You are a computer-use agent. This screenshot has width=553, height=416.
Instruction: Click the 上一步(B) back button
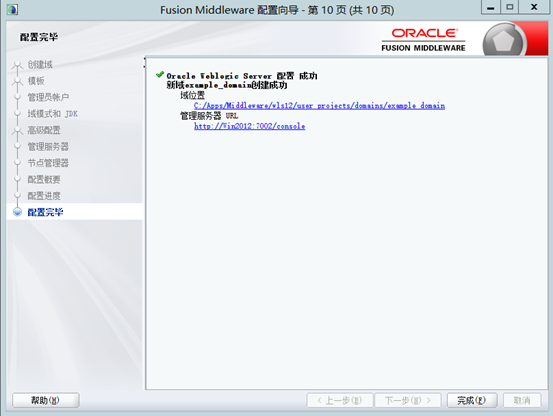(x=340, y=400)
